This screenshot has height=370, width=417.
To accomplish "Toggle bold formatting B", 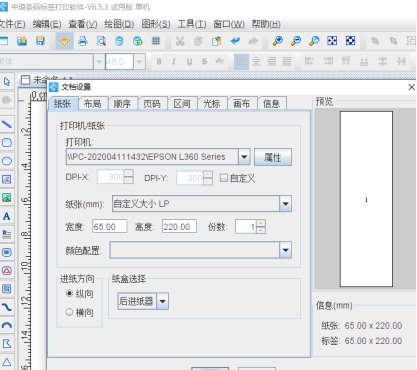I will (159, 61).
